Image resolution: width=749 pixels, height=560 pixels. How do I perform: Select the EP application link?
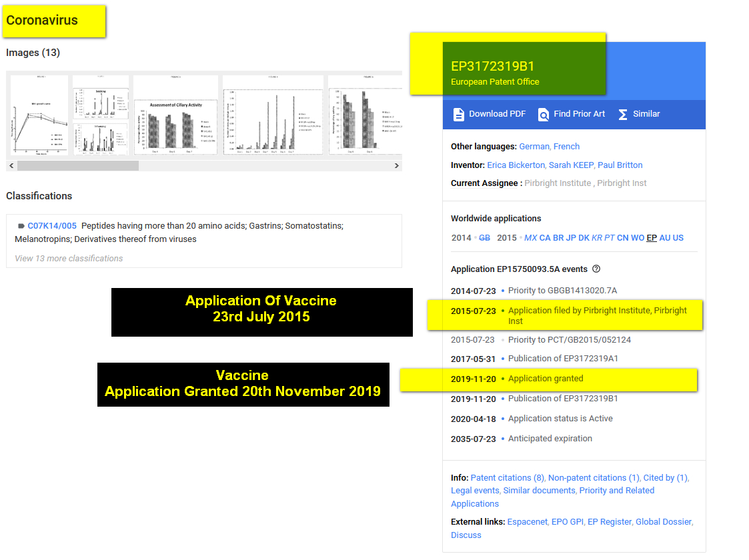[x=652, y=238]
